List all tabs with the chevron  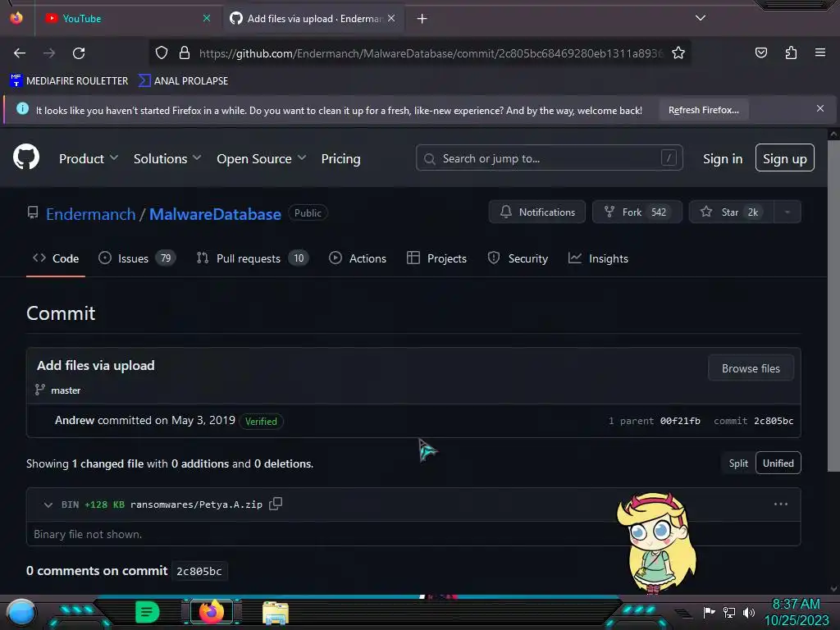(x=701, y=18)
